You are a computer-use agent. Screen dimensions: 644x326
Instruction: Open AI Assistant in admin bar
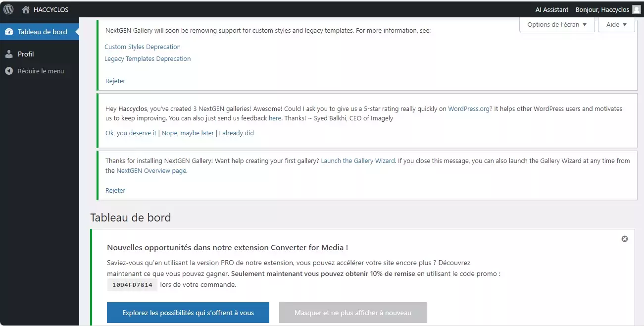[x=551, y=9]
